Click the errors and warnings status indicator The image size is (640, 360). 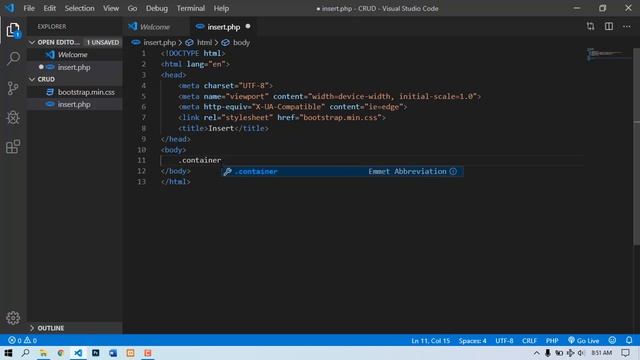pyautogui.click(x=22, y=340)
